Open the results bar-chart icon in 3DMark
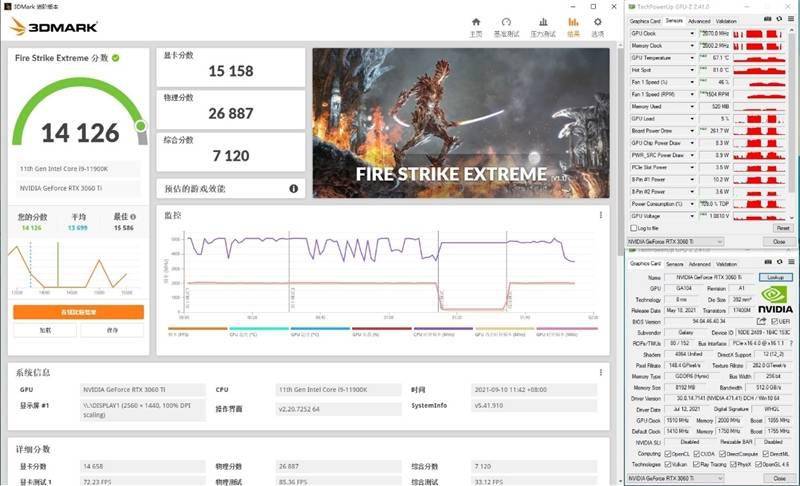The image size is (800, 486). tap(573, 22)
